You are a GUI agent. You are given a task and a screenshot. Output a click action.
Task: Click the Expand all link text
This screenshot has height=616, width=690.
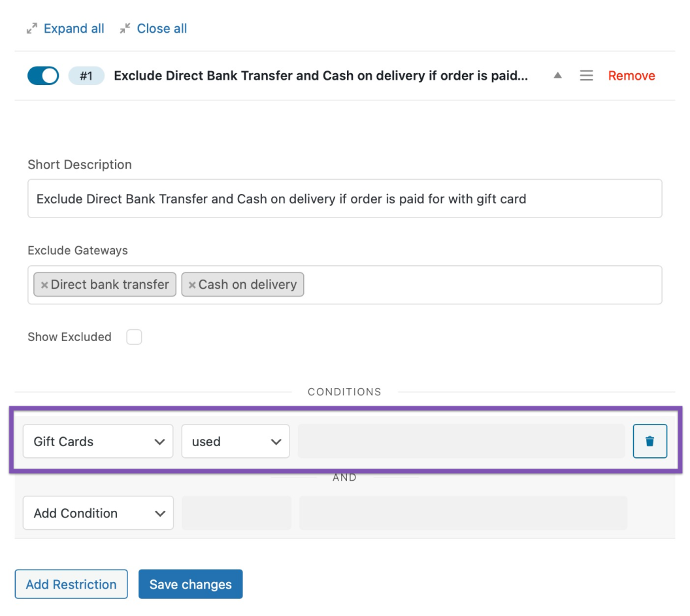[73, 28]
